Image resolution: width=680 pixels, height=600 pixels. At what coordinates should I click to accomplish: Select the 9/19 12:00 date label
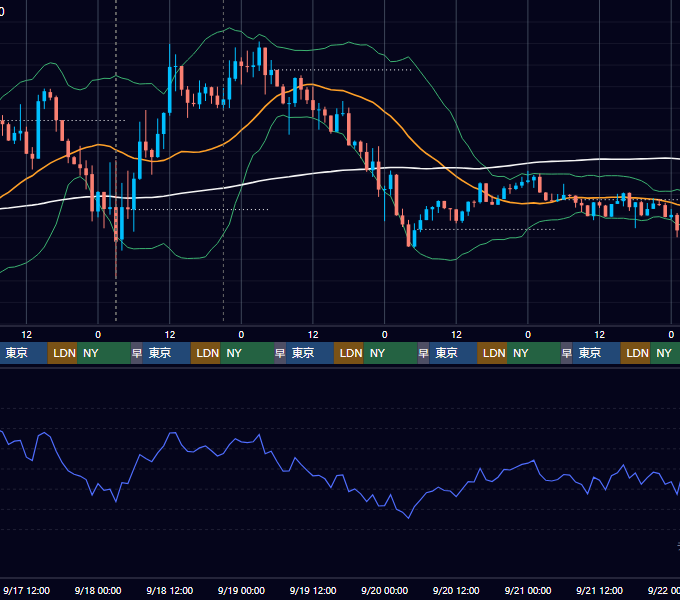point(313,590)
